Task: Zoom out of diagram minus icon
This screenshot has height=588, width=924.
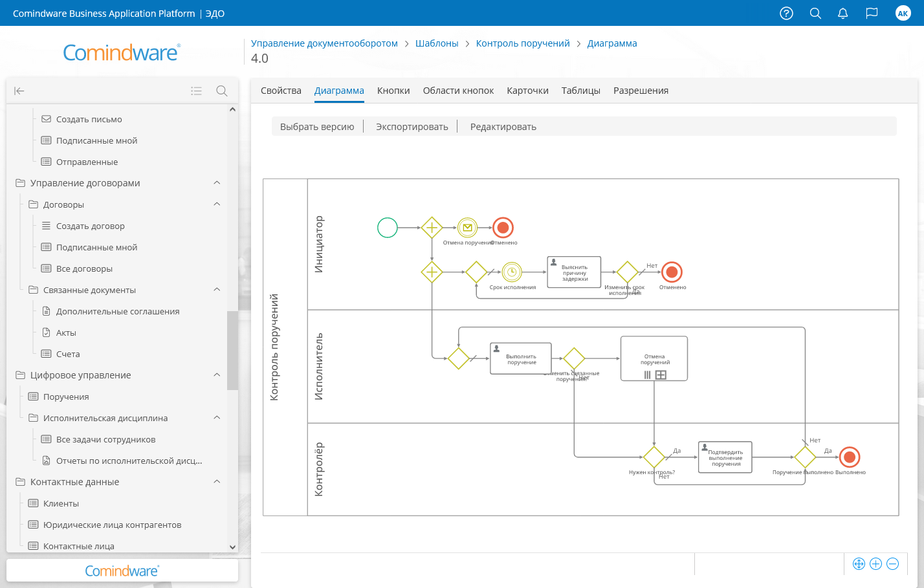Action: (x=892, y=563)
